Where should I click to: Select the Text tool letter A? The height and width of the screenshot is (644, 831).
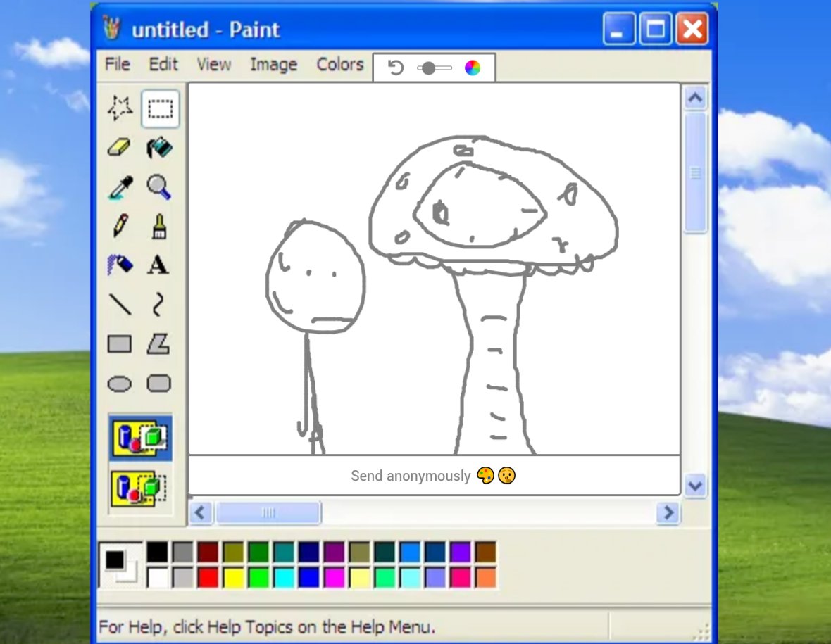click(x=158, y=265)
